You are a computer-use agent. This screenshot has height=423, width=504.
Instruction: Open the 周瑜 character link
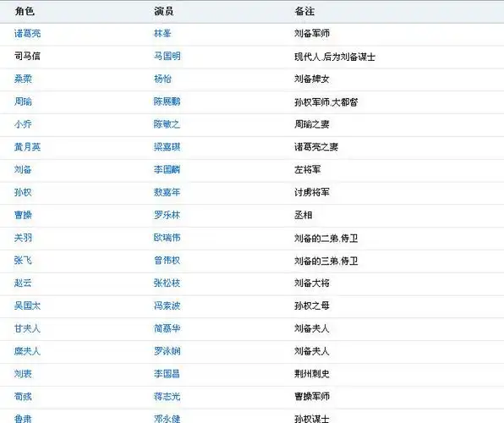point(23,102)
